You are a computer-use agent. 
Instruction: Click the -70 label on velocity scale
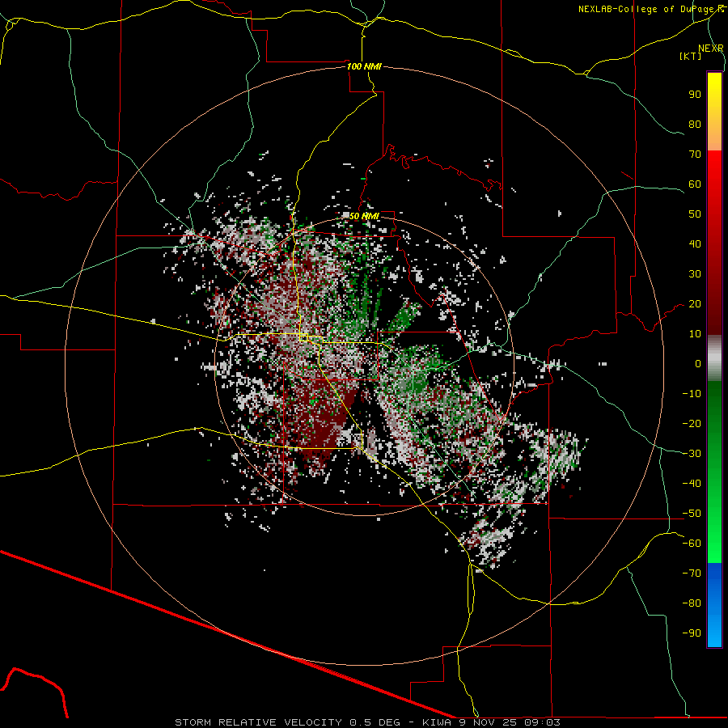click(x=692, y=574)
